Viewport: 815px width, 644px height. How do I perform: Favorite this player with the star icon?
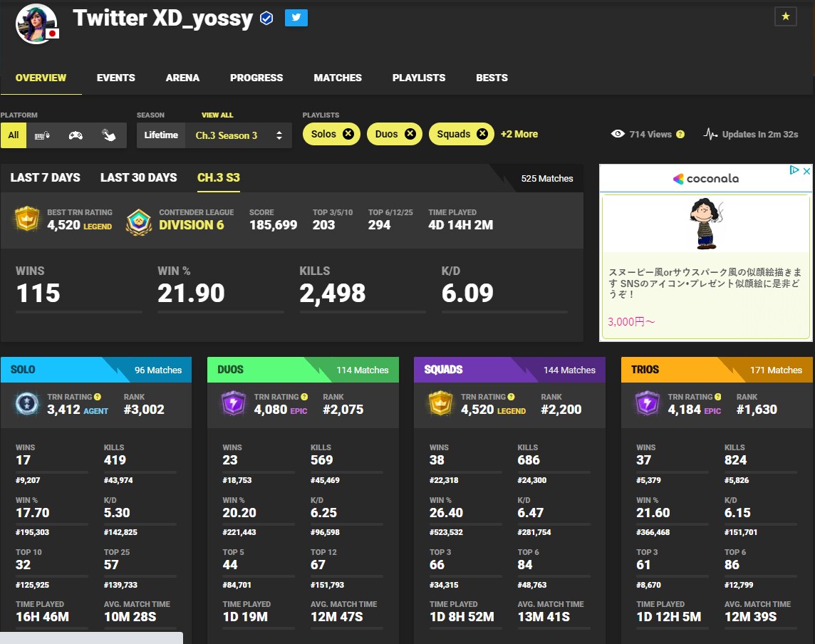[785, 16]
